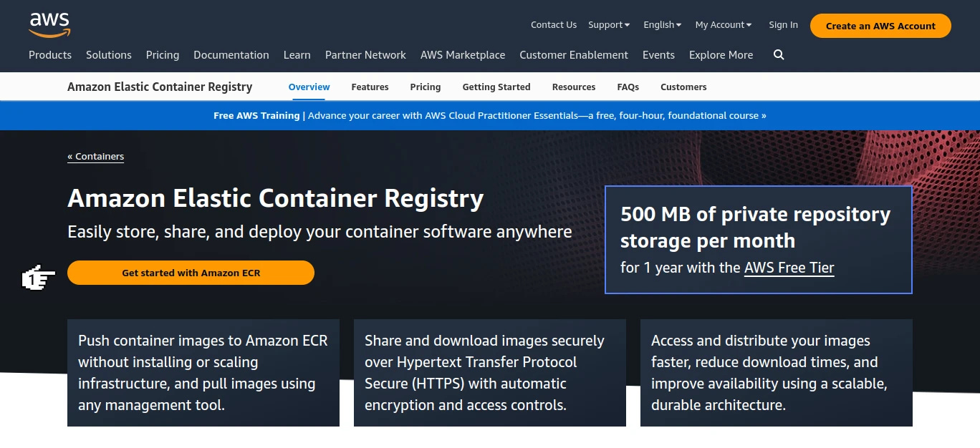Click Get started with Amazon ECR button
The height and width of the screenshot is (448, 980).
(x=191, y=273)
